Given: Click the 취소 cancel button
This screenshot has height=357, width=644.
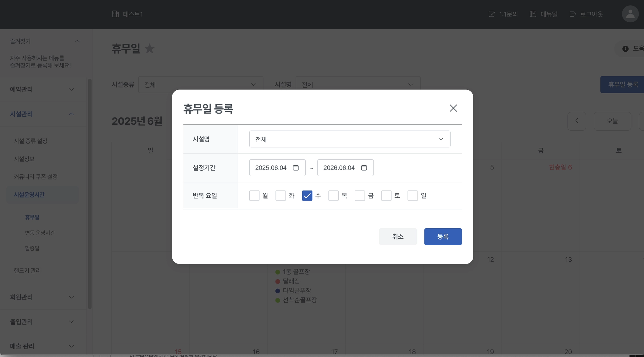Looking at the screenshot, I should pos(398,236).
